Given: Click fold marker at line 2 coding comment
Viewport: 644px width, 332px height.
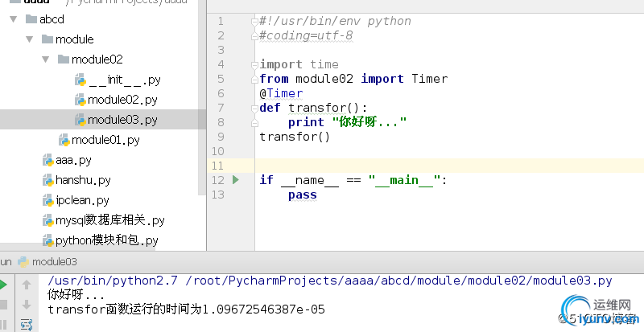Looking at the screenshot, I should point(254,36).
